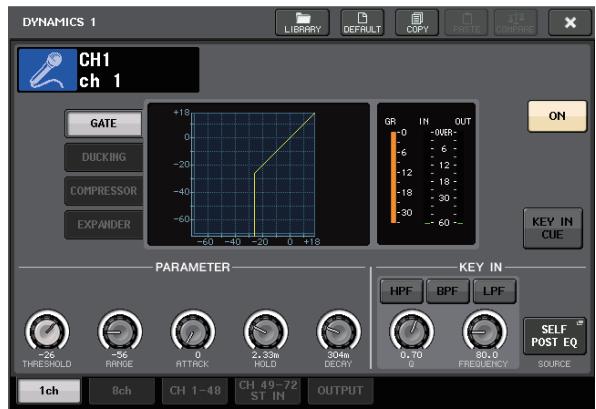Viewport: 596px width, 409px height.
Task: Select the Q knob
Action: tap(411, 331)
